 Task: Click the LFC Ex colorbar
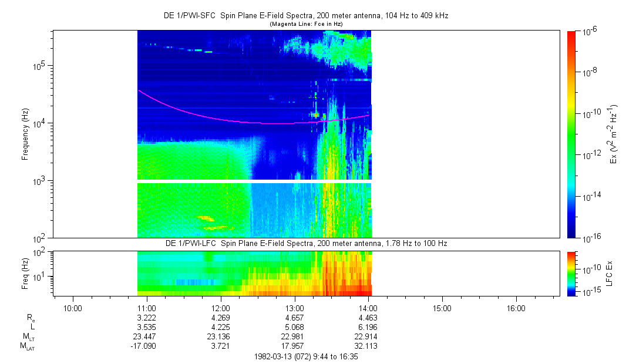click(572, 273)
